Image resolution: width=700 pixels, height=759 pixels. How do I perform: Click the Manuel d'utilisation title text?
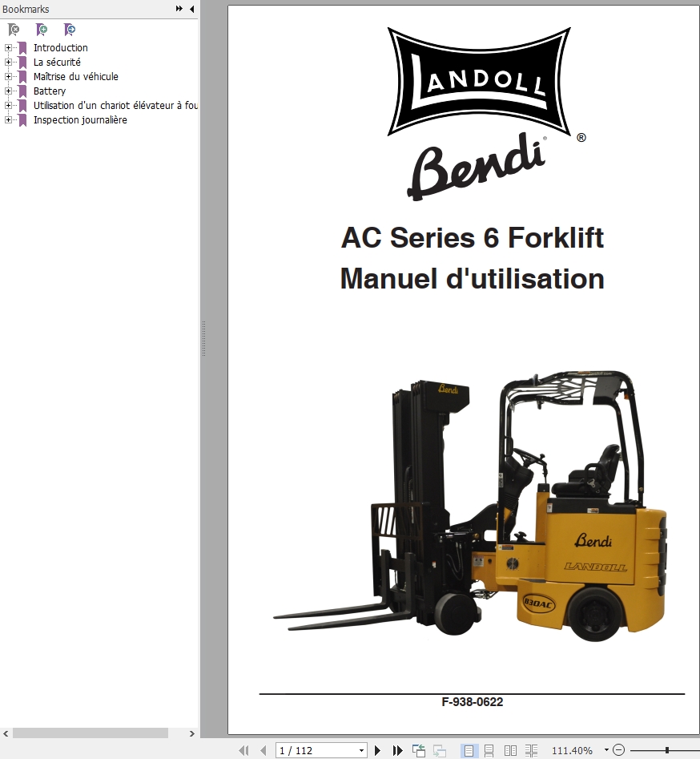click(x=473, y=279)
